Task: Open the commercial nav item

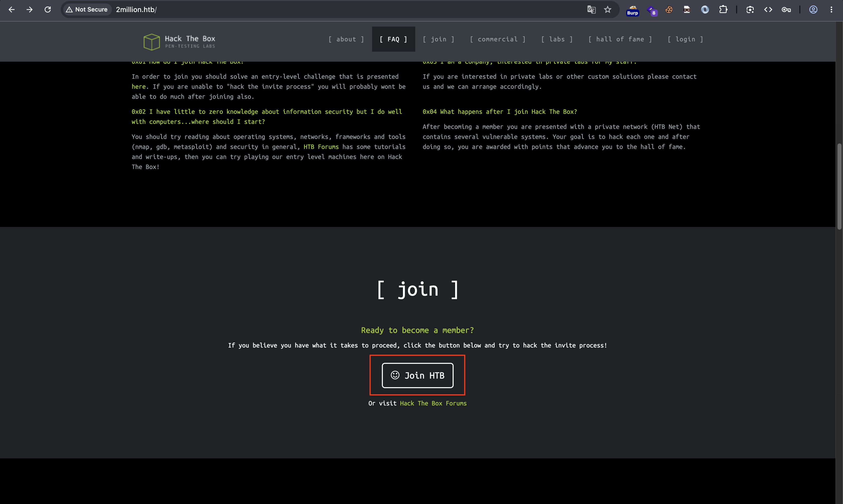Action: click(498, 39)
